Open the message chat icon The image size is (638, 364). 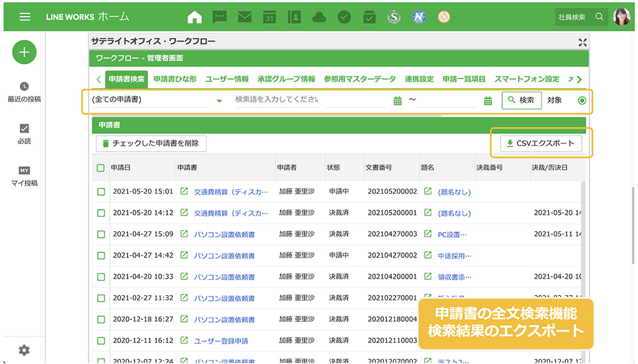(219, 17)
